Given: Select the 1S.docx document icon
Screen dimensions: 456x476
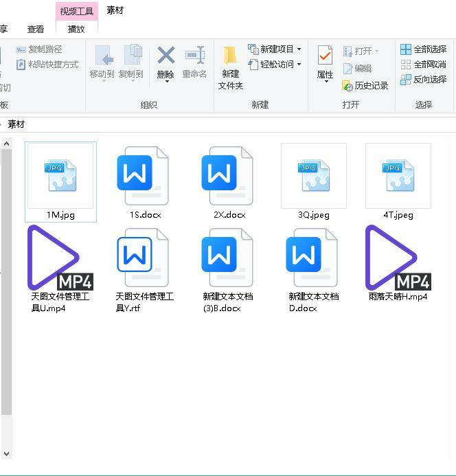Looking at the screenshot, I should (143, 176).
